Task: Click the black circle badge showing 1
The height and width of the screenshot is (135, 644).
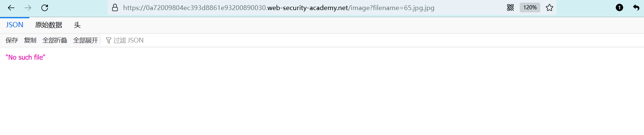Action: (x=619, y=8)
